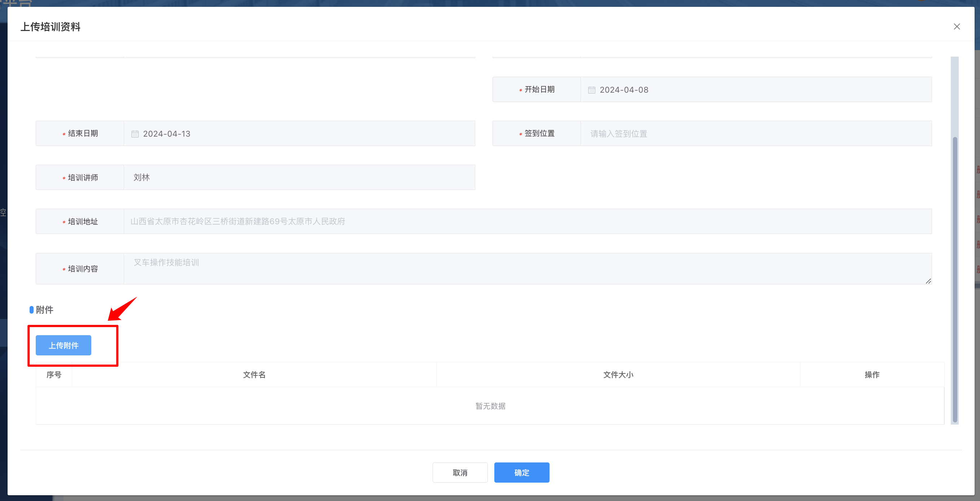Open the start date 2024-04-08 picker
The image size is (980, 501).
click(624, 90)
